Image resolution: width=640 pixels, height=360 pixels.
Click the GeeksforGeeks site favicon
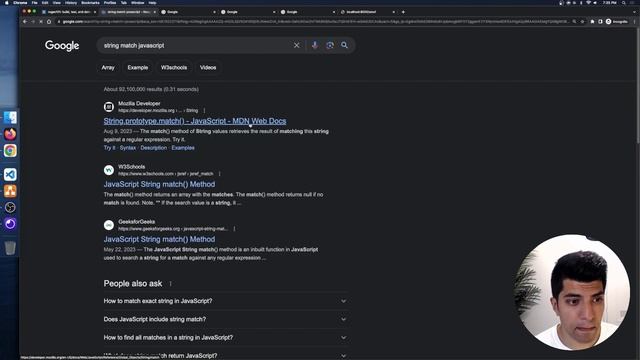coord(109,225)
